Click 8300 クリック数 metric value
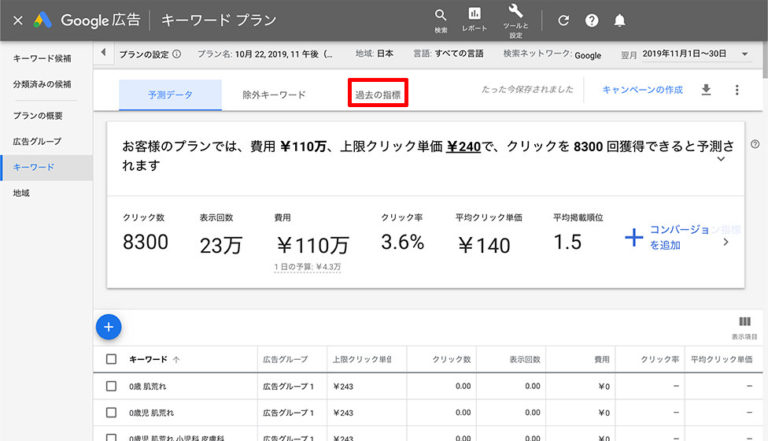The height and width of the screenshot is (441, 768). point(145,242)
